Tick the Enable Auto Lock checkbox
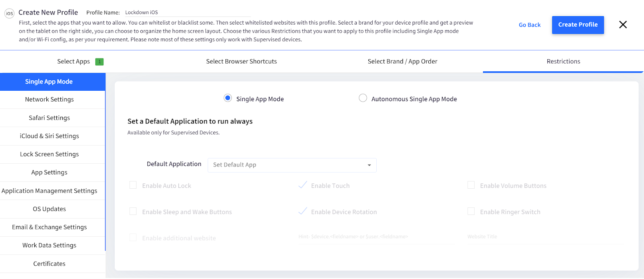The height and width of the screenshot is (279, 644). [133, 185]
